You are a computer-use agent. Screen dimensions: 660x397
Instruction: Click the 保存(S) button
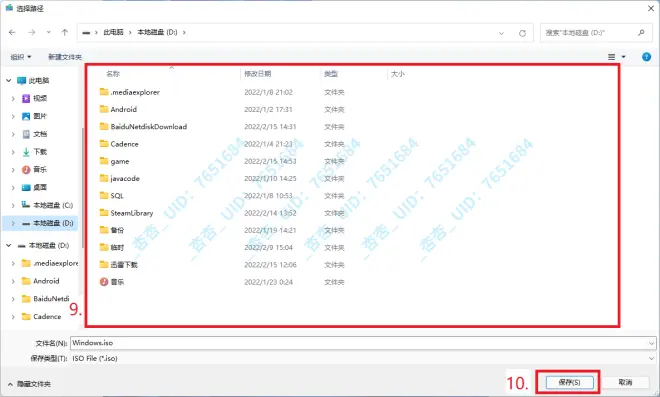pos(570,382)
